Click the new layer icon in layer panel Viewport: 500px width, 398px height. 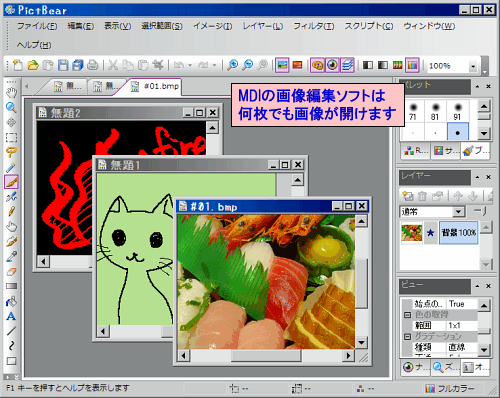click(407, 196)
